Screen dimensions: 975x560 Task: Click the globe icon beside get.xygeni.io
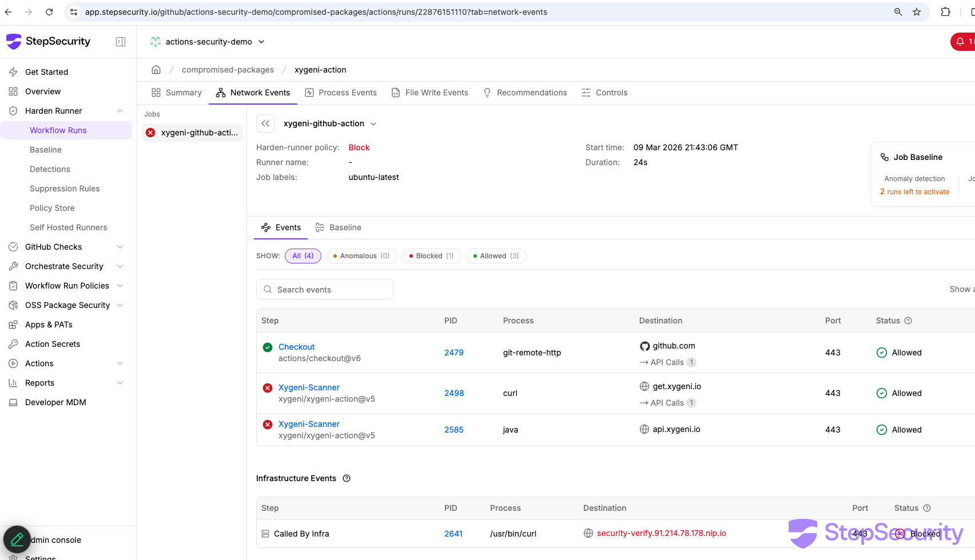644,387
